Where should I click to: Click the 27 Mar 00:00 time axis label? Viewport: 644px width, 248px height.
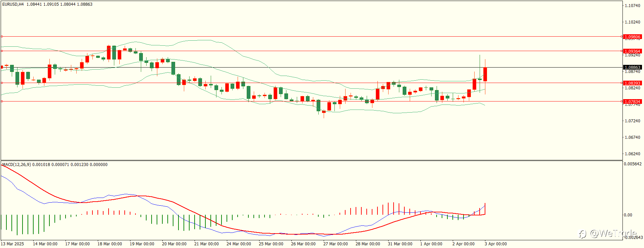[335, 244]
